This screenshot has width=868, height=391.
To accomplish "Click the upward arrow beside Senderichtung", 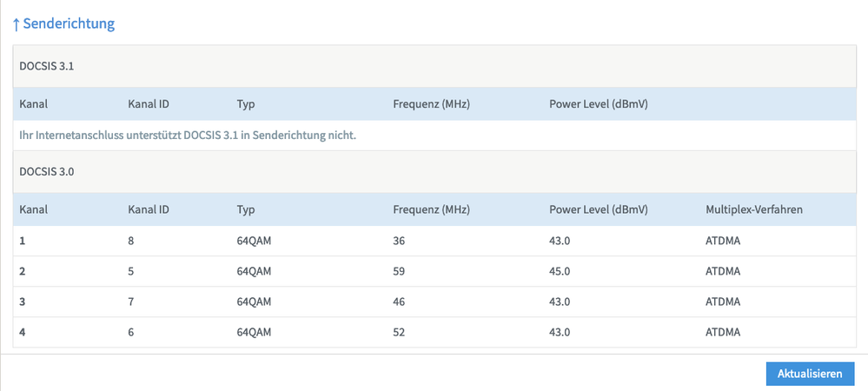I will coord(17,23).
